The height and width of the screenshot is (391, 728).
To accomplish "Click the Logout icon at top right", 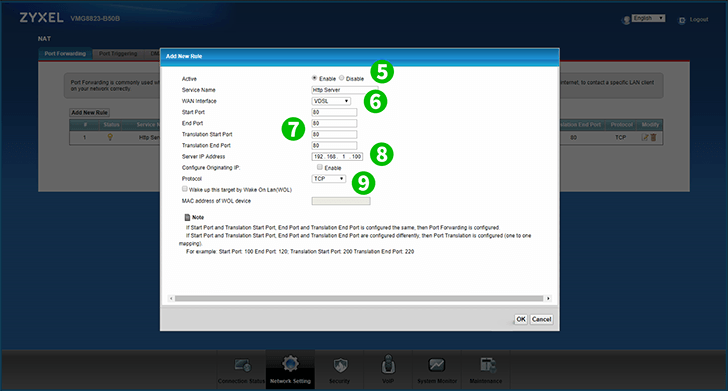I will tap(682, 20).
